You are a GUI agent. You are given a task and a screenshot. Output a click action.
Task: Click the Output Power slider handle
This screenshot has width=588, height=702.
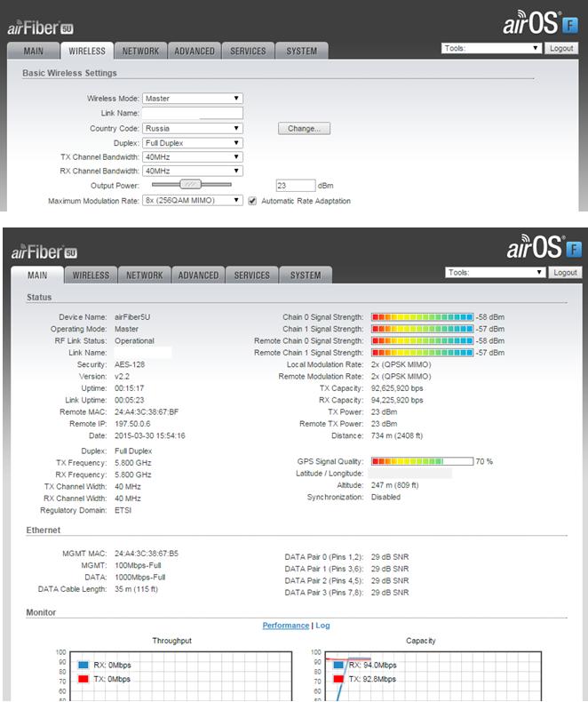tap(191, 184)
